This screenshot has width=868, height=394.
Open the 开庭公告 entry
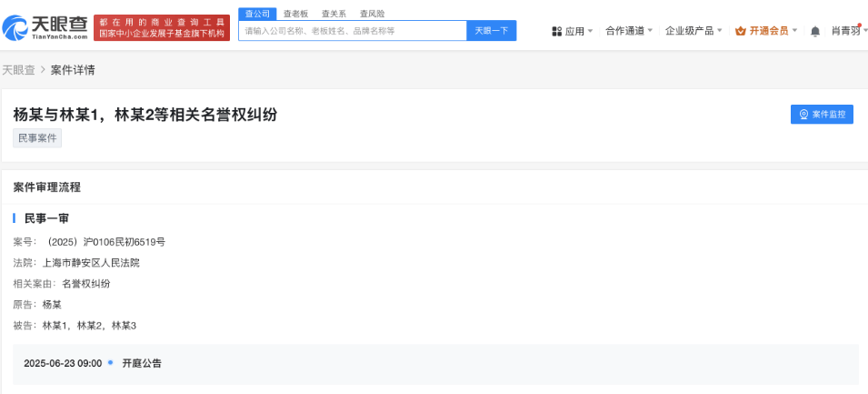point(142,364)
